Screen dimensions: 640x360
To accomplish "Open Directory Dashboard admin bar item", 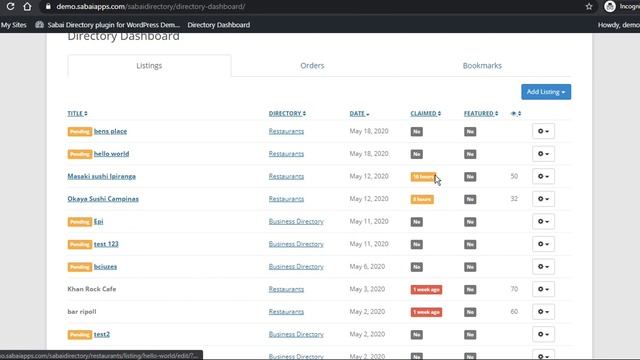I will click(x=219, y=25).
